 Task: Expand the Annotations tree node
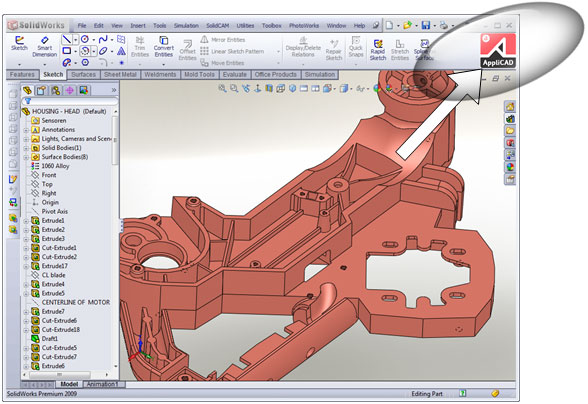26,130
